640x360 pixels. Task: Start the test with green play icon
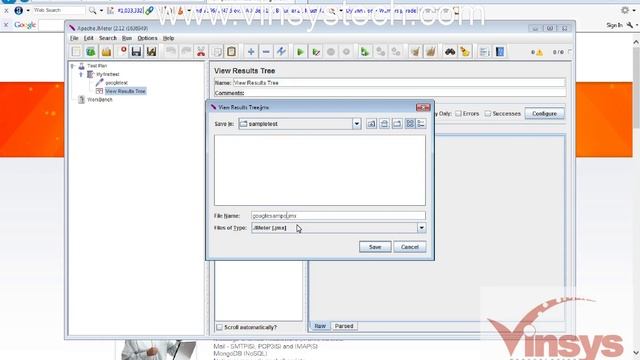(300, 52)
